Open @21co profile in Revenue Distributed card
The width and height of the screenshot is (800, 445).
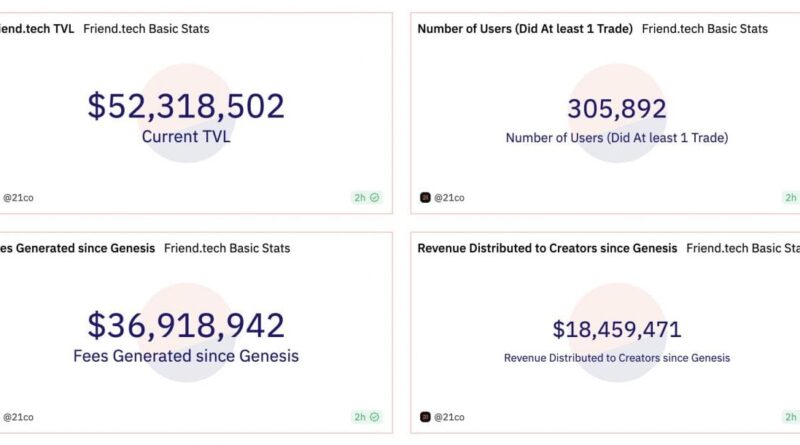(x=450, y=416)
